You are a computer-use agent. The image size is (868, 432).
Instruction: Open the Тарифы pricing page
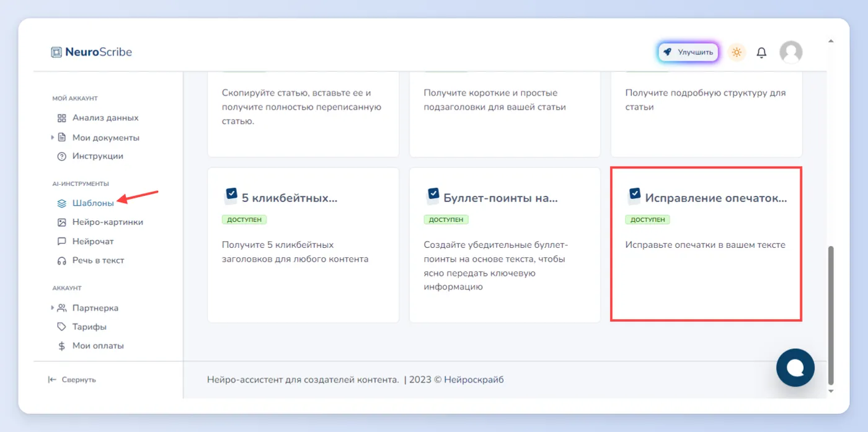pos(82,327)
